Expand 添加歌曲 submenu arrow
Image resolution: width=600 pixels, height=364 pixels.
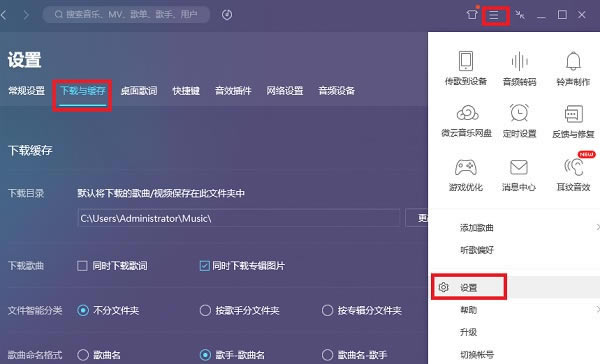[597, 227]
